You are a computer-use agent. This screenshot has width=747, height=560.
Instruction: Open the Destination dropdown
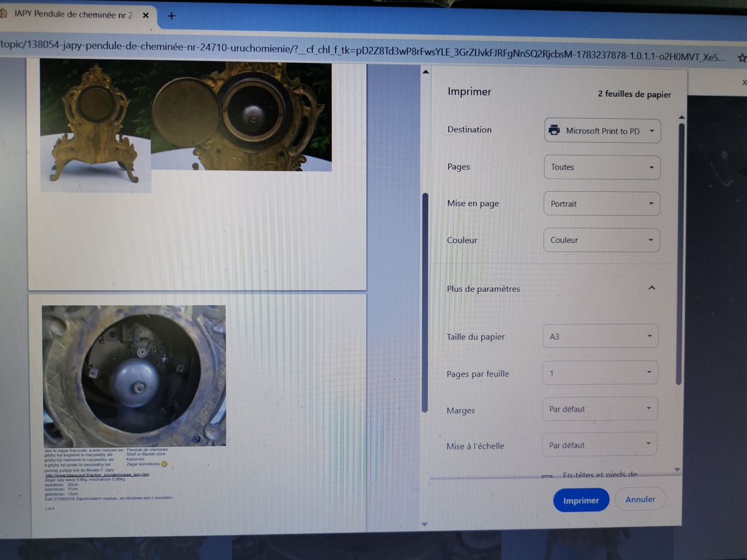[x=603, y=131]
